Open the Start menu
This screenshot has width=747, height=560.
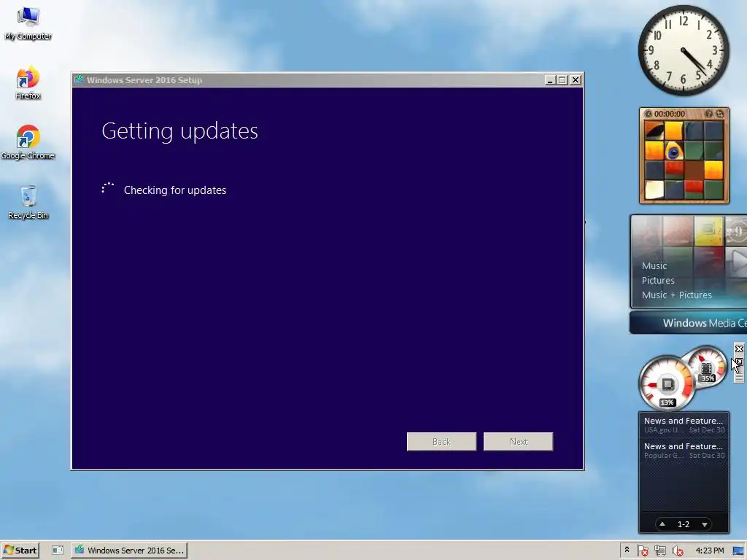tap(20, 550)
